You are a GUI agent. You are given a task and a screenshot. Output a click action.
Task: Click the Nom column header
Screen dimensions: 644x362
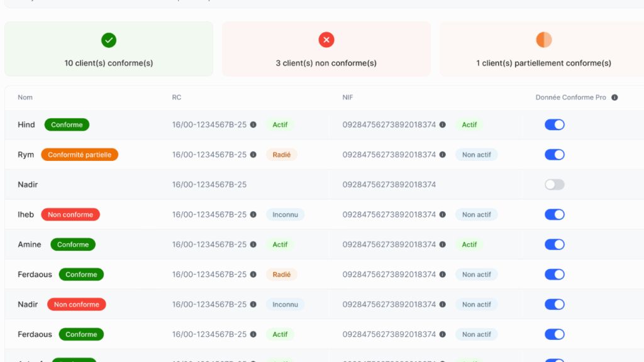(x=25, y=97)
